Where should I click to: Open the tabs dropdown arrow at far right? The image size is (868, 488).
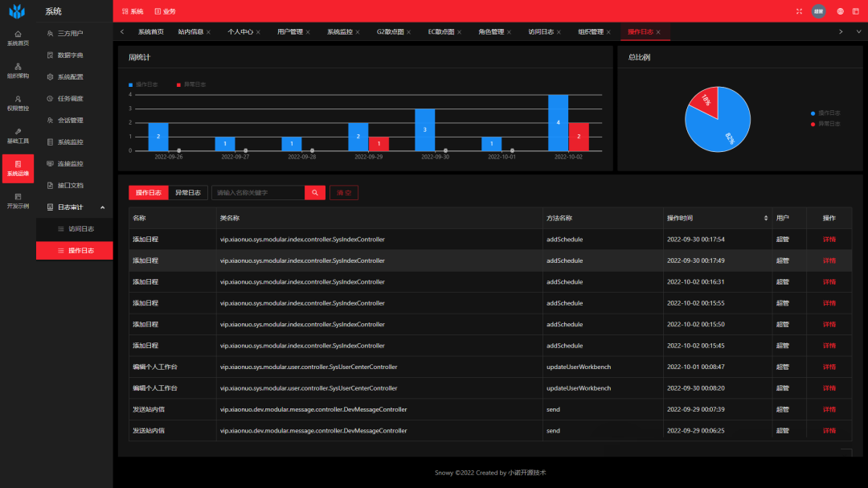pyautogui.click(x=858, y=31)
